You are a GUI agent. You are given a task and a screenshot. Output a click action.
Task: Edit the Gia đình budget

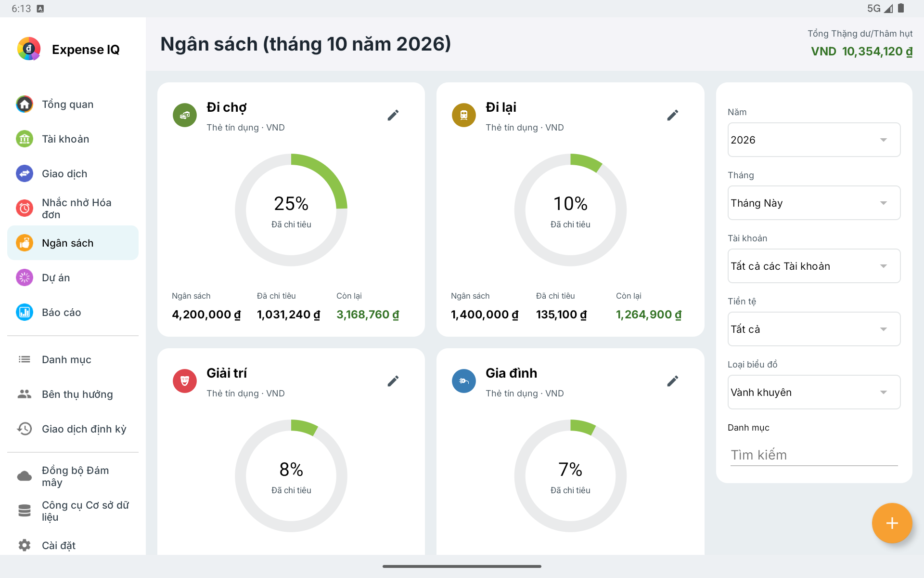point(673,381)
